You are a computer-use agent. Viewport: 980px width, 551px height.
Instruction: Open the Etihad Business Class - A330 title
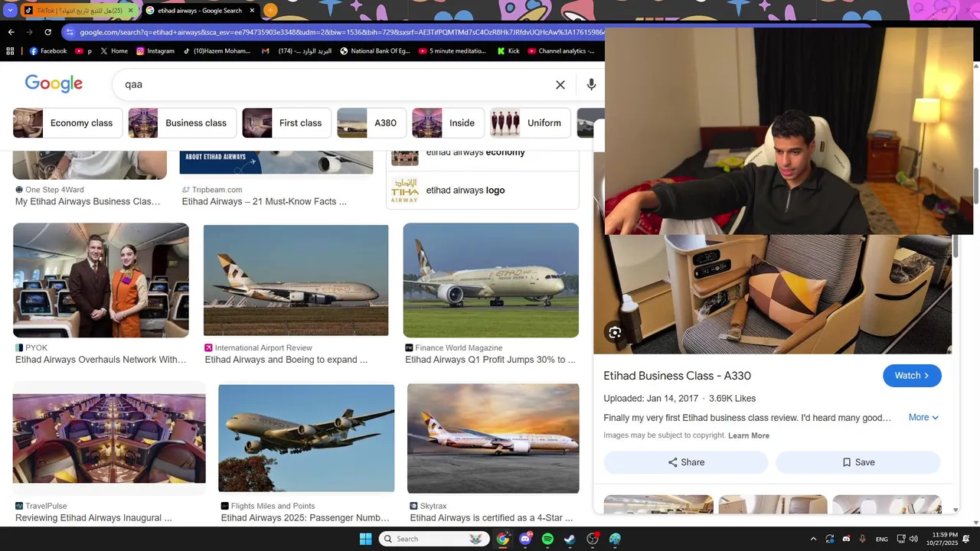pyautogui.click(x=677, y=376)
